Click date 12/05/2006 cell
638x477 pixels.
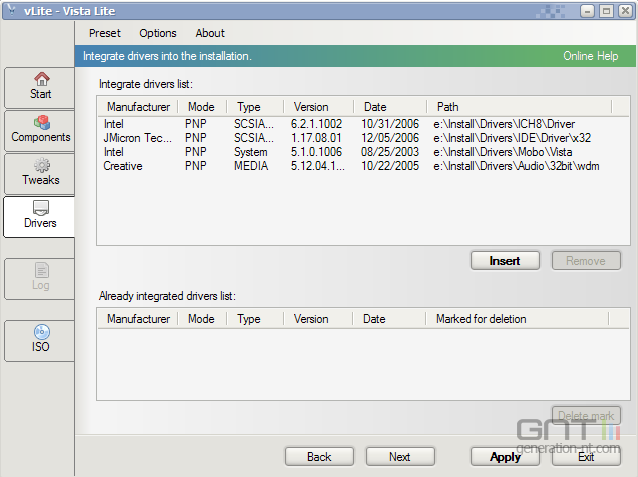[x=390, y=138]
